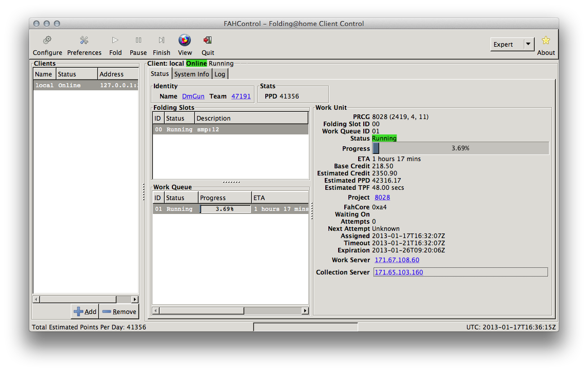
Task: Launch the View protein viewer icon
Action: [185, 41]
